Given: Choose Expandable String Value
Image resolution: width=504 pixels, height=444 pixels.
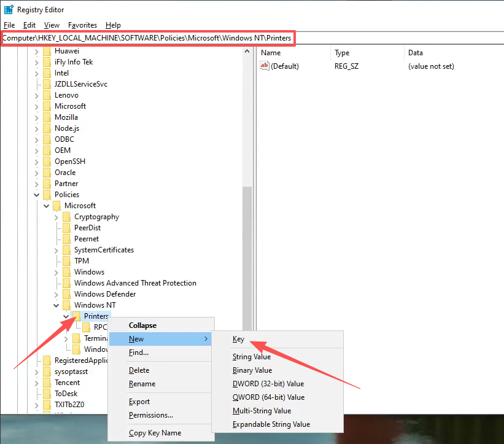Looking at the screenshot, I should coord(277,424).
